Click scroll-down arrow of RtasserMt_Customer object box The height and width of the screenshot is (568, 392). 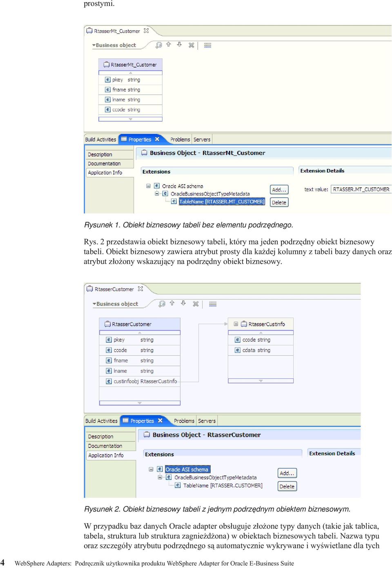[x=131, y=119]
